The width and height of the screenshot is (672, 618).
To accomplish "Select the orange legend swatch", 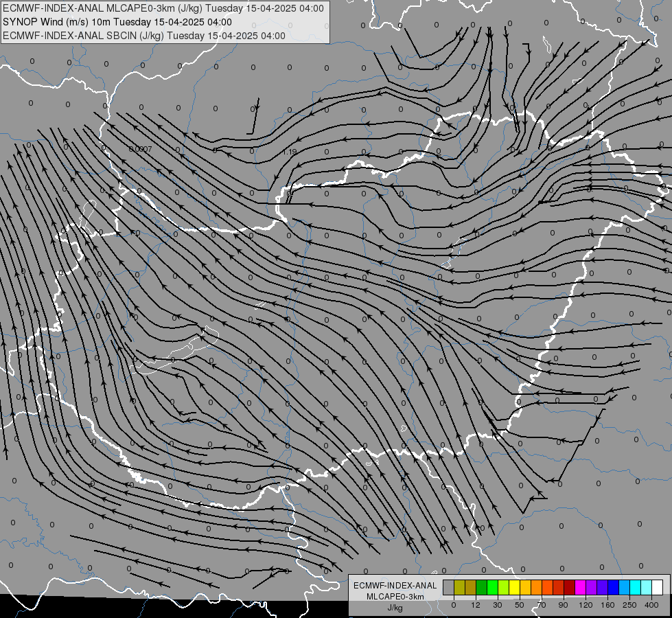I will click(536, 587).
